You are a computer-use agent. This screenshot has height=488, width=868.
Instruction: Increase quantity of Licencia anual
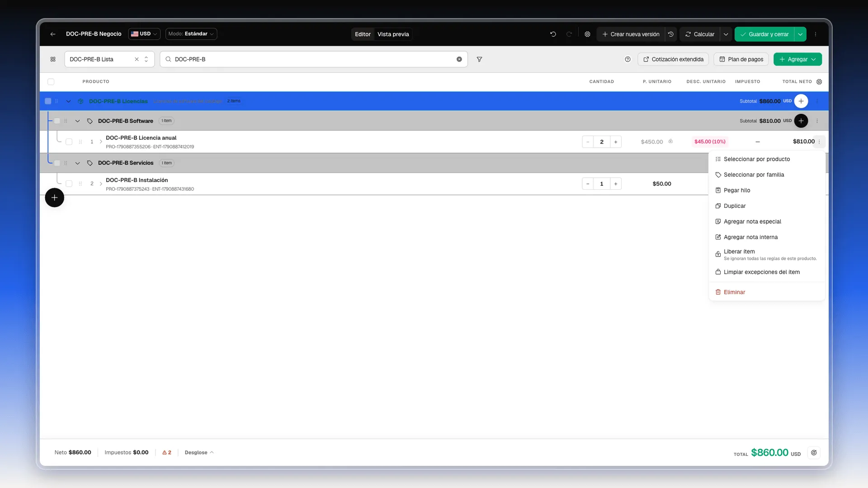616,141
